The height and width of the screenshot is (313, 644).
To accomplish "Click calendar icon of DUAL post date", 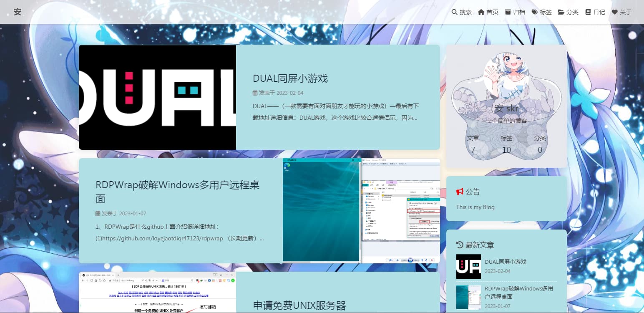I will click(255, 93).
